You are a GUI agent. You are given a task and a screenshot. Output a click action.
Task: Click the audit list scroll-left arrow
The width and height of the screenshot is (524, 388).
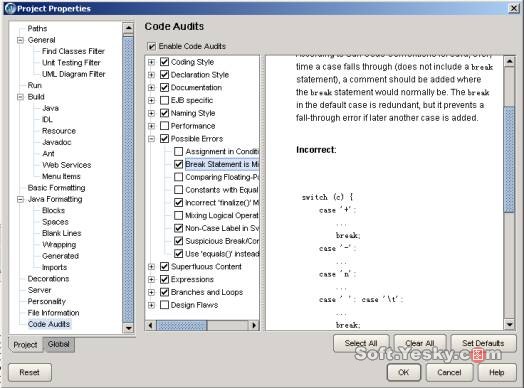[150, 325]
